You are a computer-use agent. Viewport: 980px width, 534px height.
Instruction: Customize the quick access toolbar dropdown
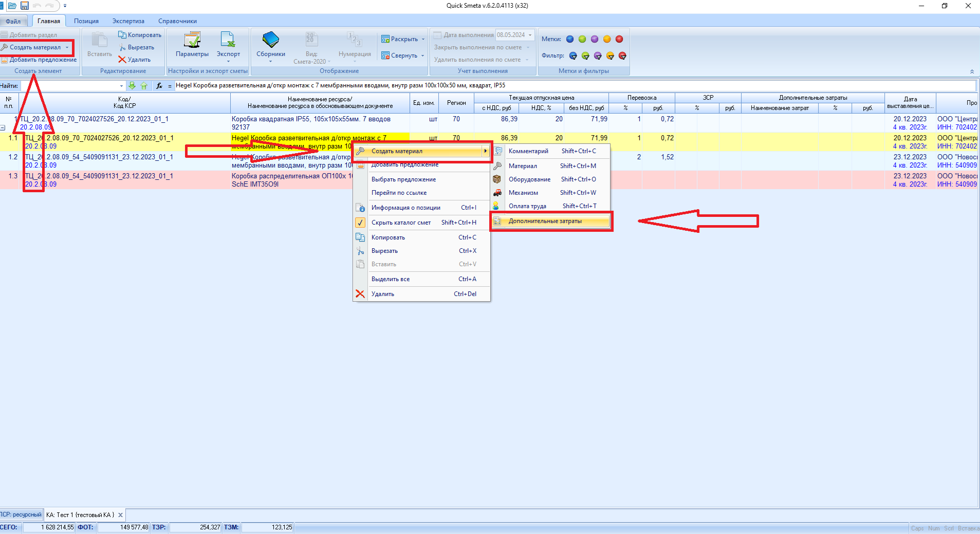pyautogui.click(x=65, y=6)
